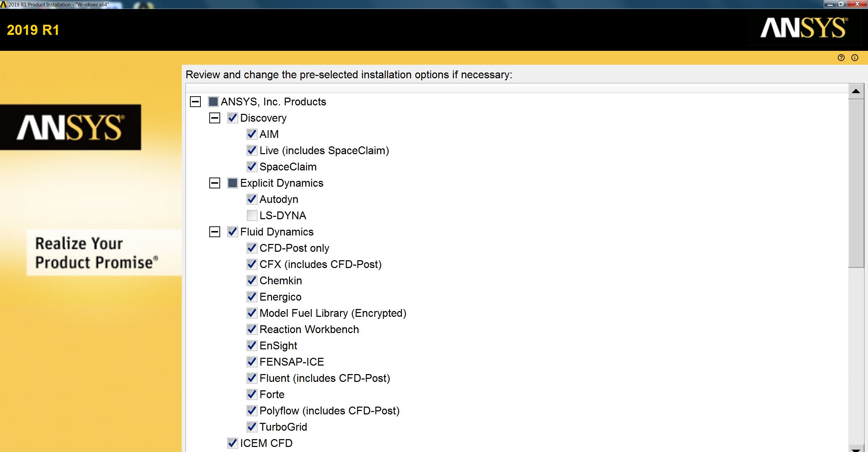Click the EnSight text label
Image resolution: width=868 pixels, height=452 pixels.
coord(278,346)
